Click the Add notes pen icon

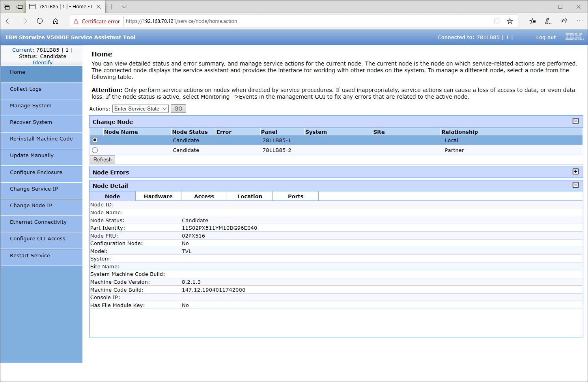[x=548, y=21]
